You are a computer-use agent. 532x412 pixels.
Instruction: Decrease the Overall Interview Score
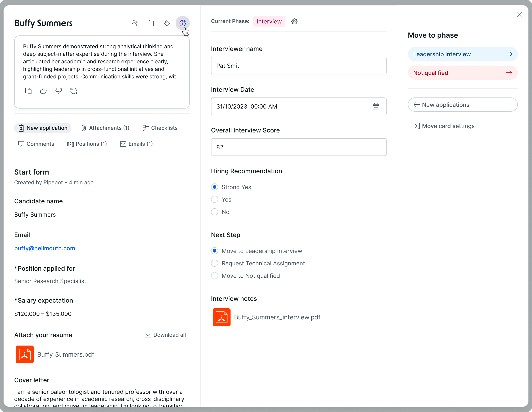pos(355,147)
